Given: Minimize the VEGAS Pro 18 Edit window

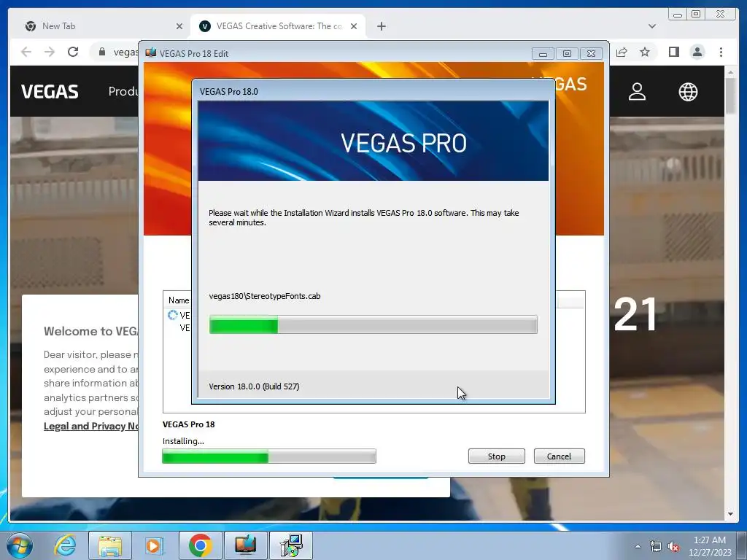Looking at the screenshot, I should (x=543, y=54).
